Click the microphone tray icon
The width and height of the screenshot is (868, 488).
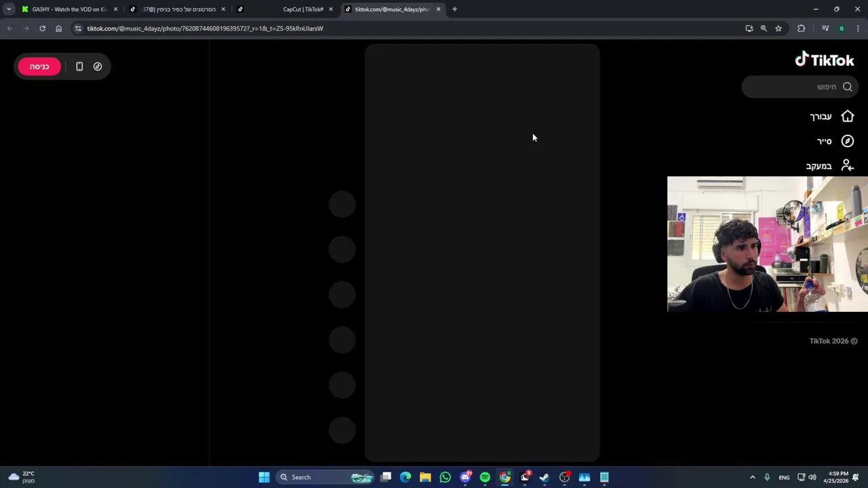[x=767, y=477]
